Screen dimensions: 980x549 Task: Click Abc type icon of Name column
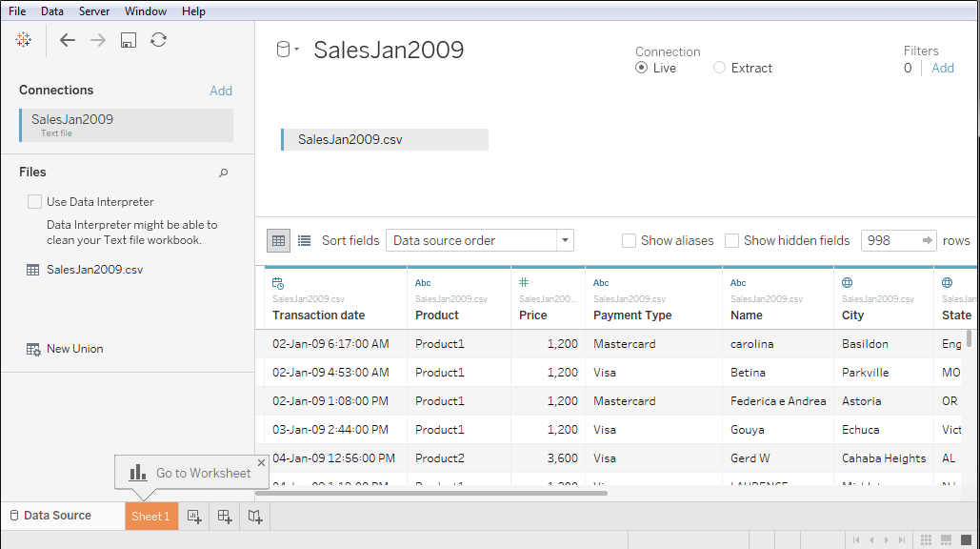tap(738, 283)
